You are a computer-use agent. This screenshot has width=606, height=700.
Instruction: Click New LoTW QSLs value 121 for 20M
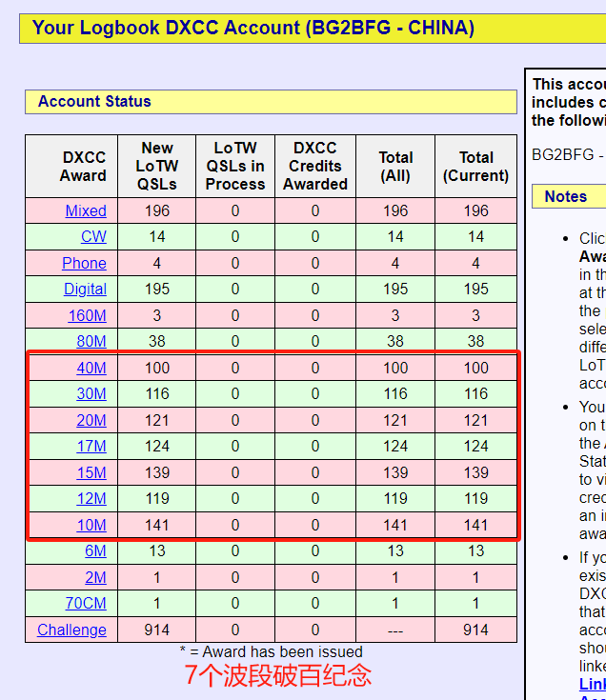point(157,420)
